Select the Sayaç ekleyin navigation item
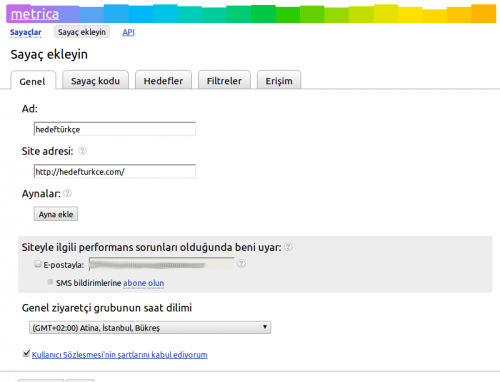The width and height of the screenshot is (500, 382). pyautogui.click(x=82, y=32)
